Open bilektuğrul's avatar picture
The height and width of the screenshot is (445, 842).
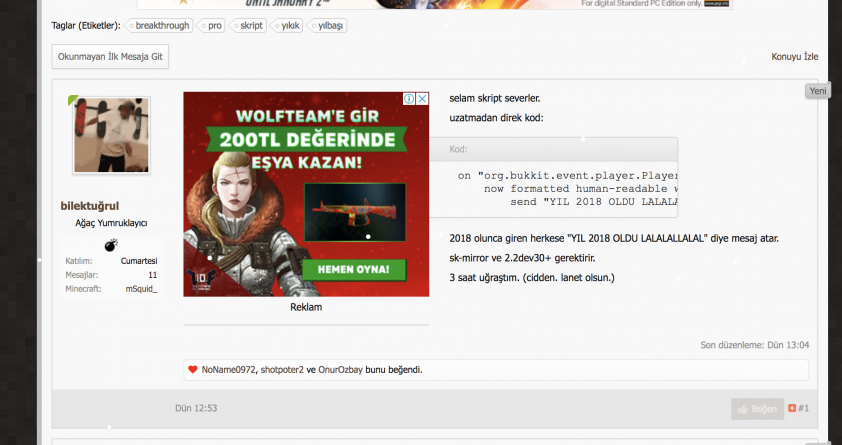112,135
